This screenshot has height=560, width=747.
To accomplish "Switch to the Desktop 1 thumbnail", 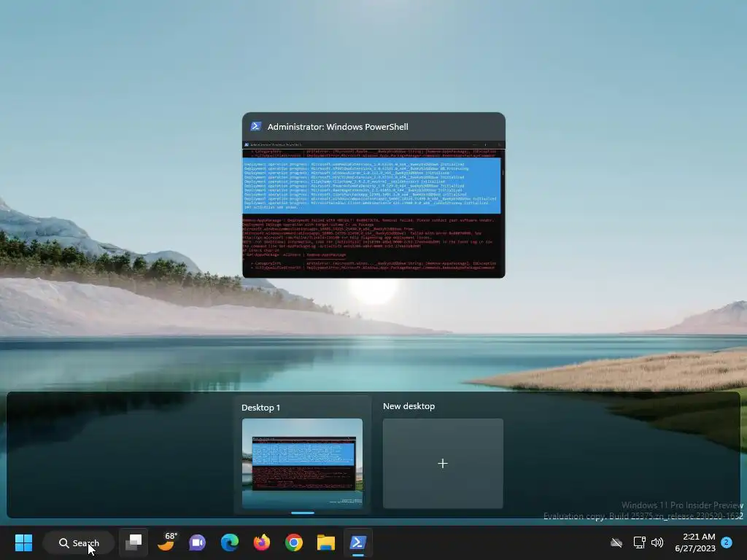I will [303, 463].
